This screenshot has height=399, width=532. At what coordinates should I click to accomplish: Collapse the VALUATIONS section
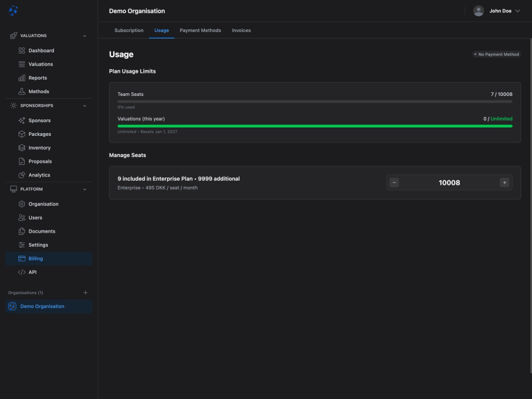tap(84, 36)
